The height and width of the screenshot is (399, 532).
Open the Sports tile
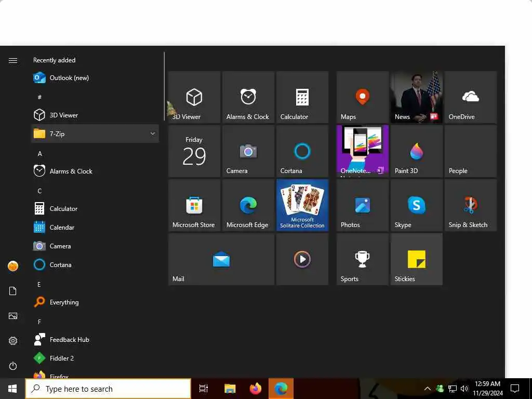pyautogui.click(x=362, y=259)
